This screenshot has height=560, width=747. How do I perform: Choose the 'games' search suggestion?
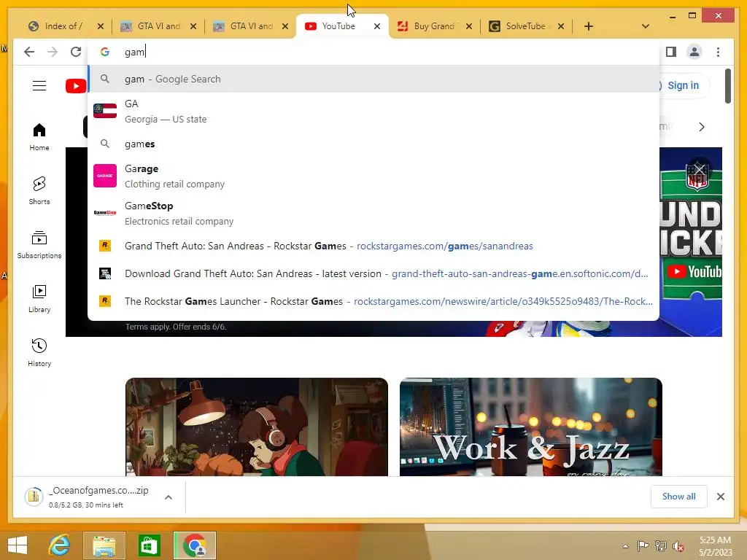pyautogui.click(x=373, y=144)
